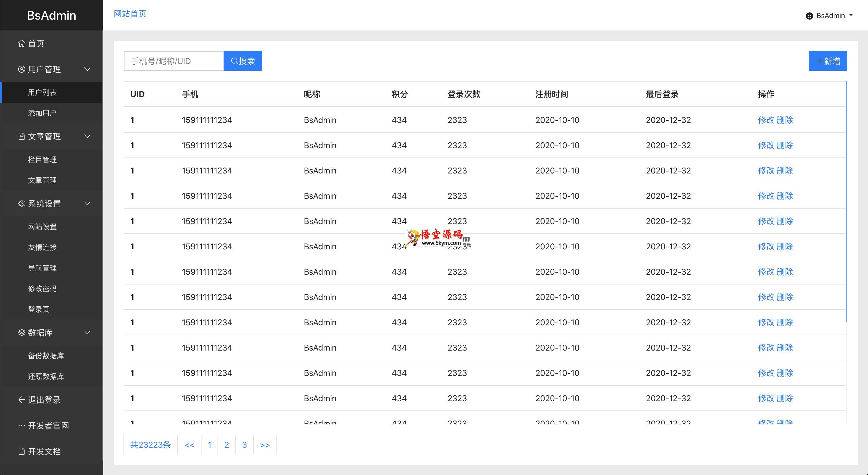Click 修改 in the fifth table row

766,221
